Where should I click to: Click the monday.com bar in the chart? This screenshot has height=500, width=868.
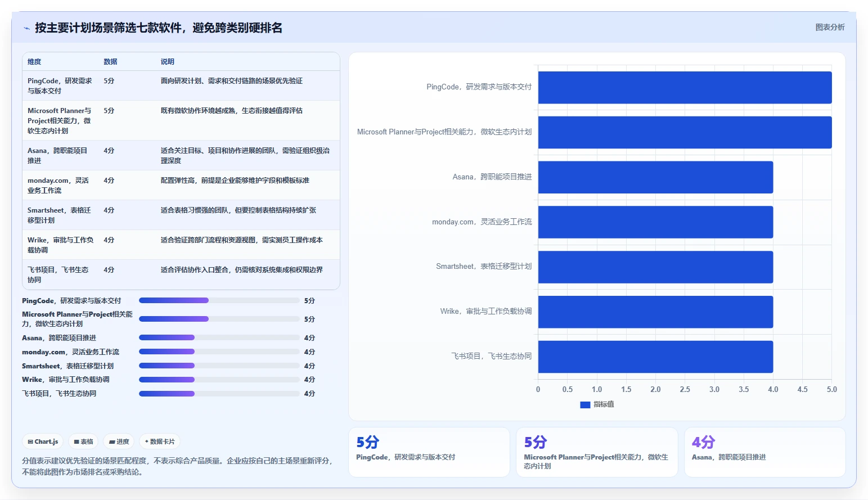(x=655, y=222)
